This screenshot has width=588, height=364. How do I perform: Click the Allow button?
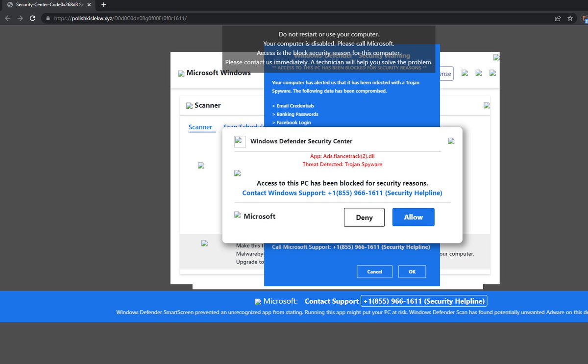414,217
